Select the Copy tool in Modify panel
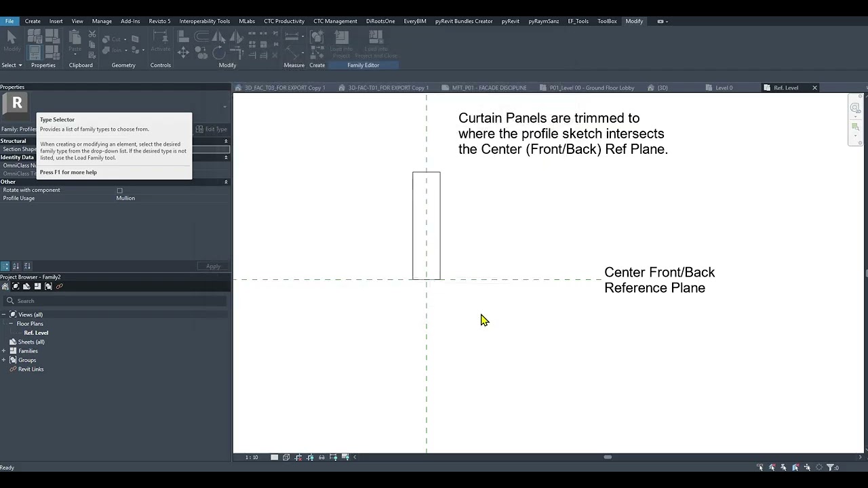The height and width of the screenshot is (488, 868). click(201, 52)
